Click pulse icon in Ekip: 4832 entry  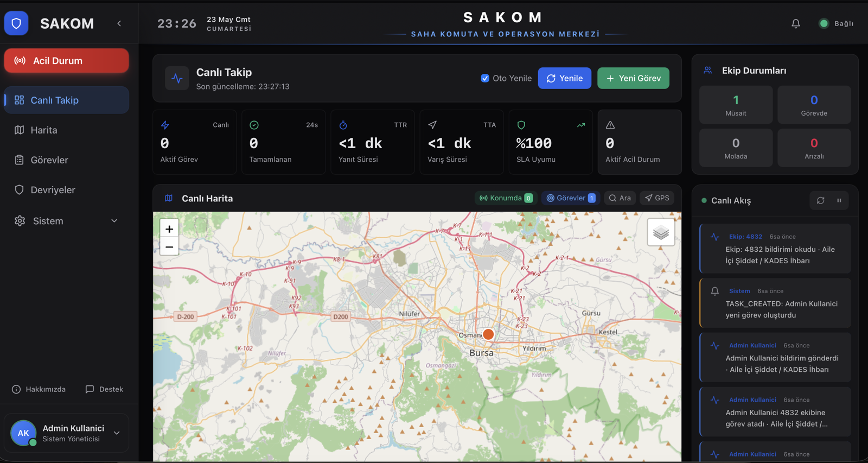coord(715,237)
